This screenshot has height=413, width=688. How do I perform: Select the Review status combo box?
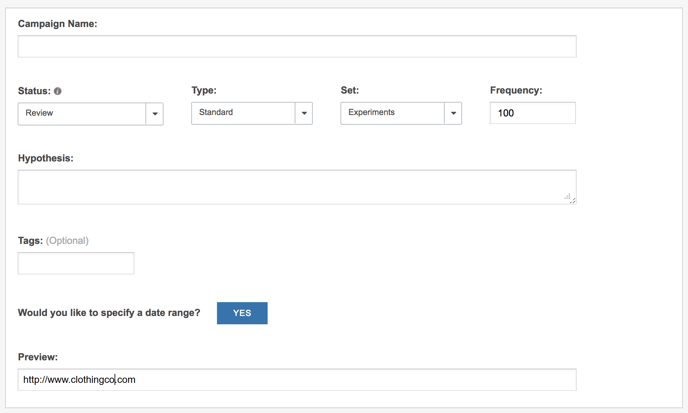(x=90, y=114)
